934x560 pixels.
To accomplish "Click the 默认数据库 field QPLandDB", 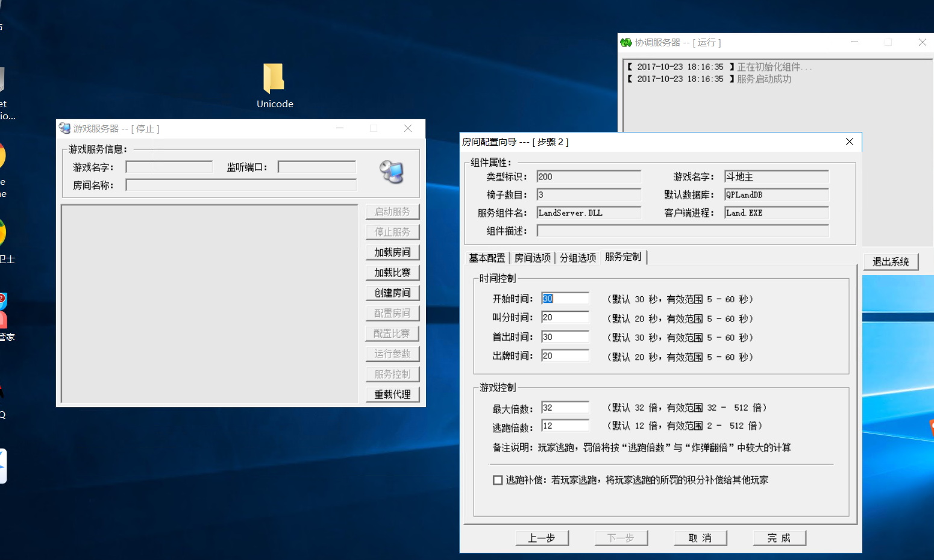I will tap(777, 194).
